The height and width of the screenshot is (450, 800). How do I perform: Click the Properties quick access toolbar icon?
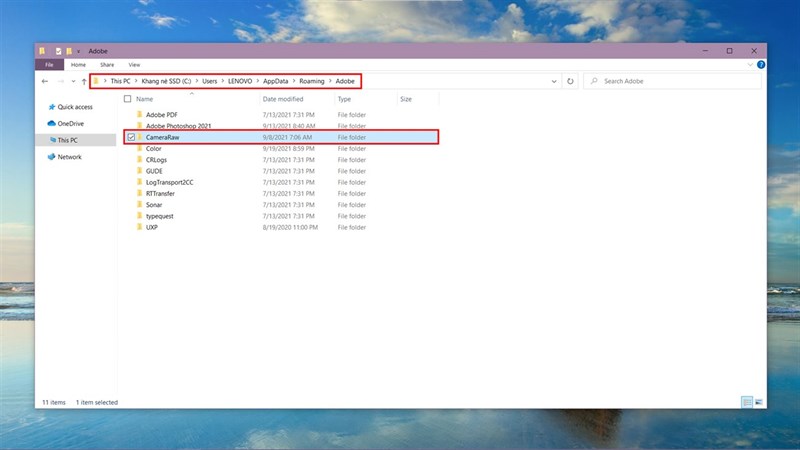pos(59,51)
